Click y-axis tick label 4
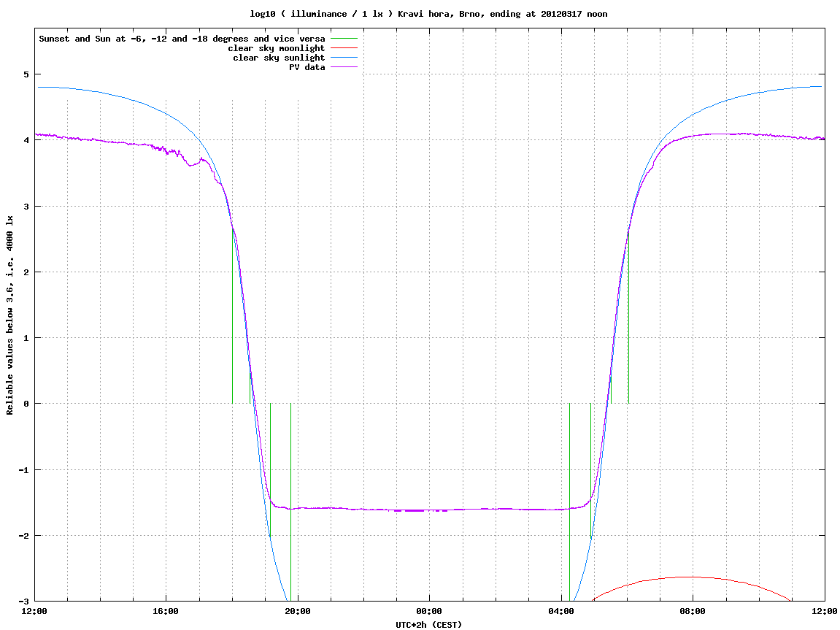This screenshot has width=840, height=630. pos(26,140)
